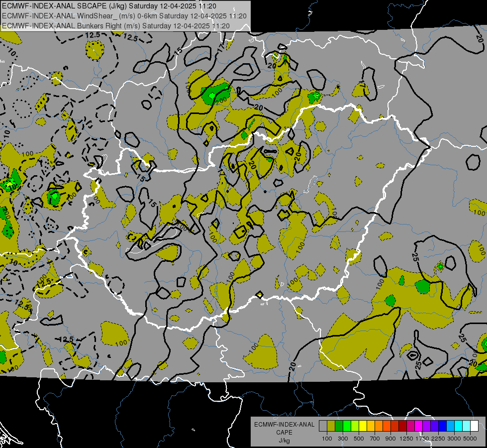Click the 100 legend tick label
Image resolution: width=487 pixels, height=448 pixels.
[327, 439]
